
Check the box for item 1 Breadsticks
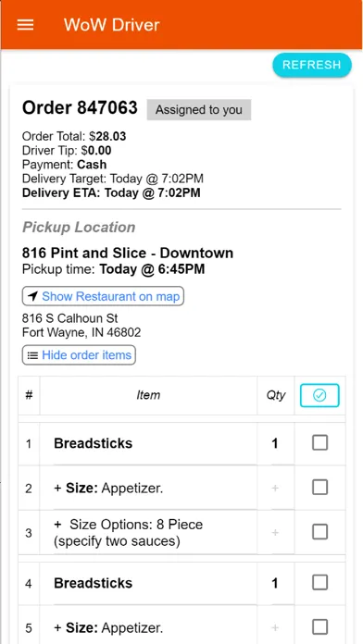[319, 443]
